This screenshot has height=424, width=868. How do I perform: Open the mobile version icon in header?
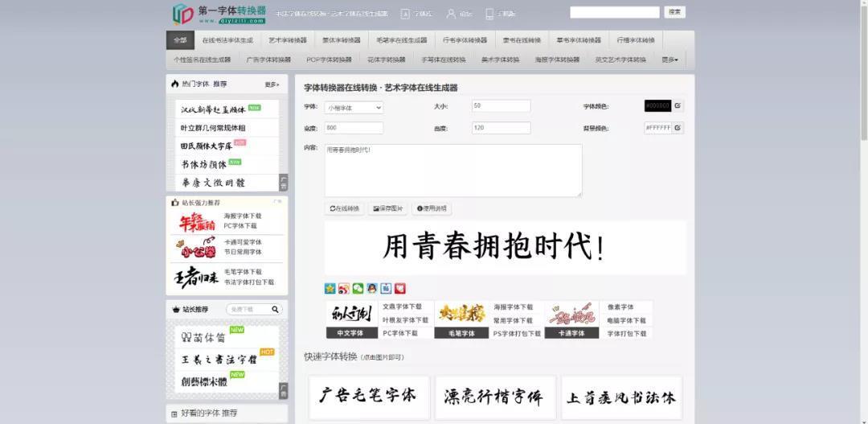(489, 14)
